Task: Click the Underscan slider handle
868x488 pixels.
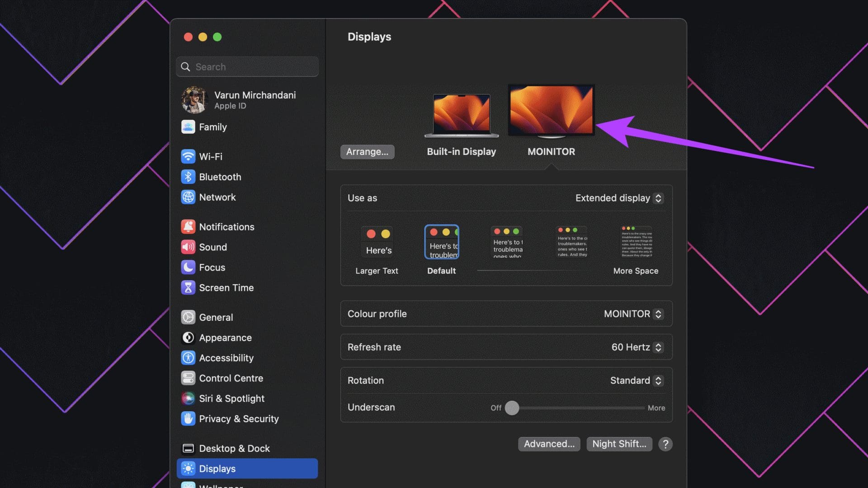Action: pyautogui.click(x=512, y=408)
